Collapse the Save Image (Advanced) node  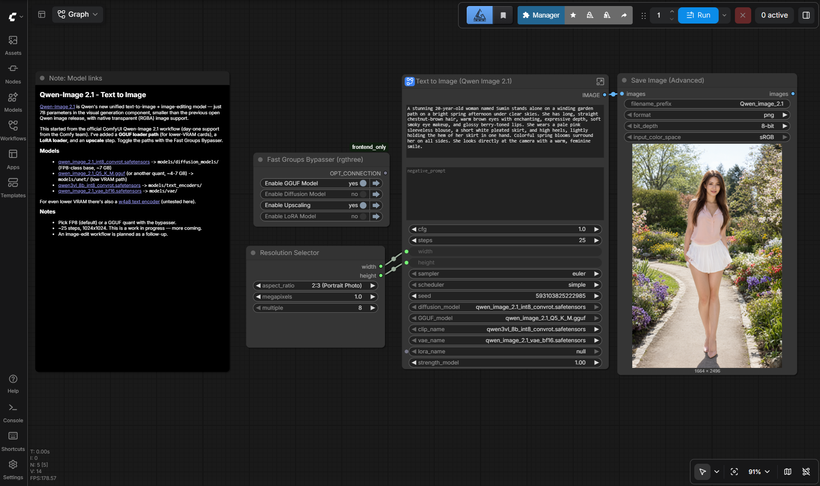pyautogui.click(x=624, y=80)
